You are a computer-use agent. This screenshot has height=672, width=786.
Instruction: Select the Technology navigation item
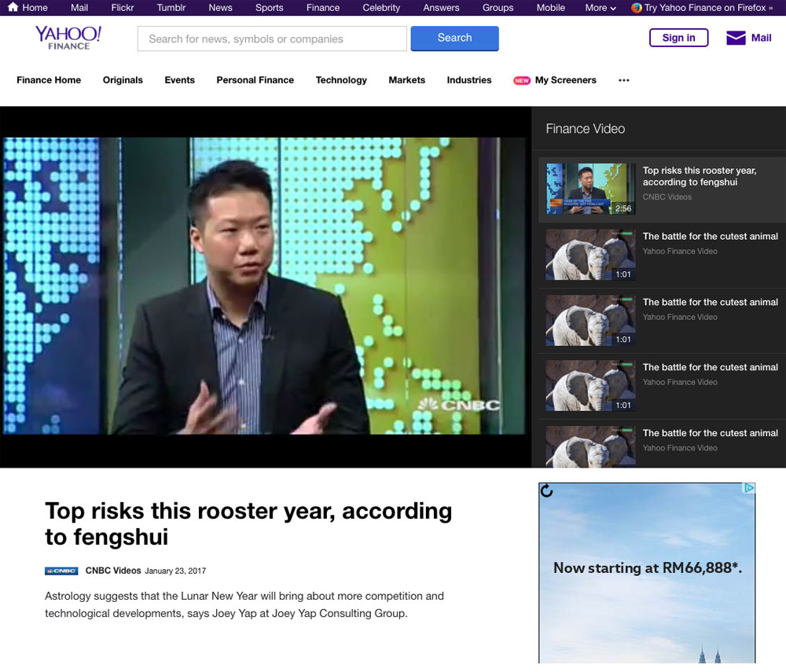pos(341,80)
